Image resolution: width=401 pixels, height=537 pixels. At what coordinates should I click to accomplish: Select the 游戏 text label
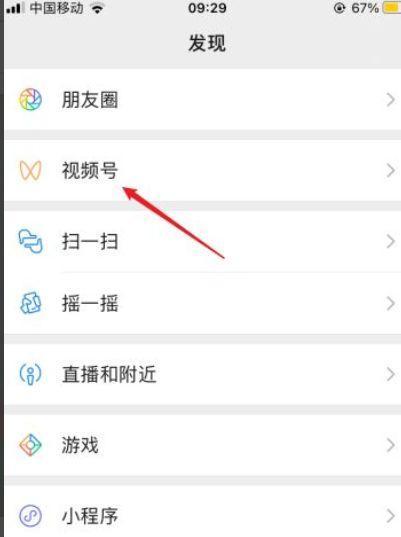[x=80, y=445]
